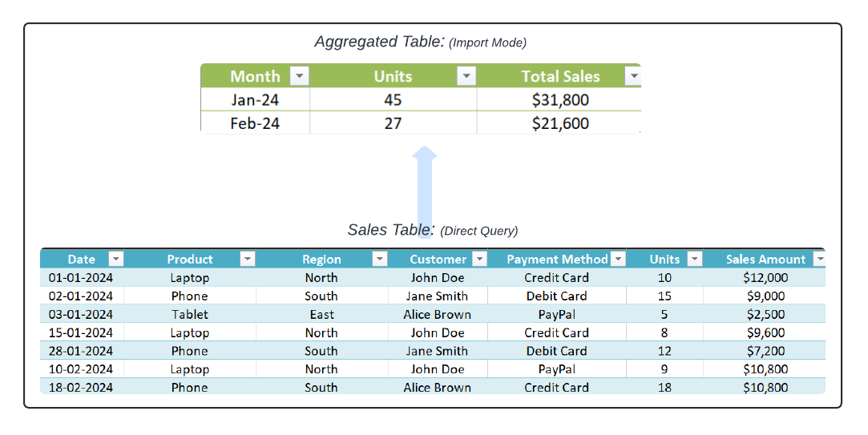Select the cell showing 27 units

[x=393, y=123]
